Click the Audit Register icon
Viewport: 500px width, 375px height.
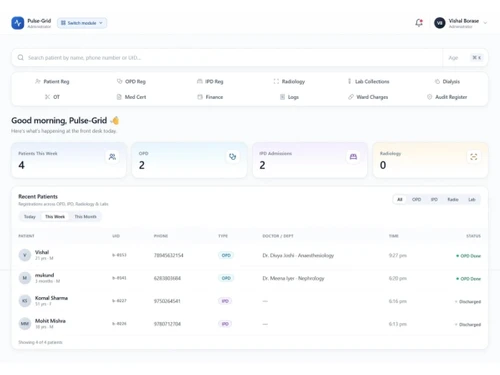429,97
